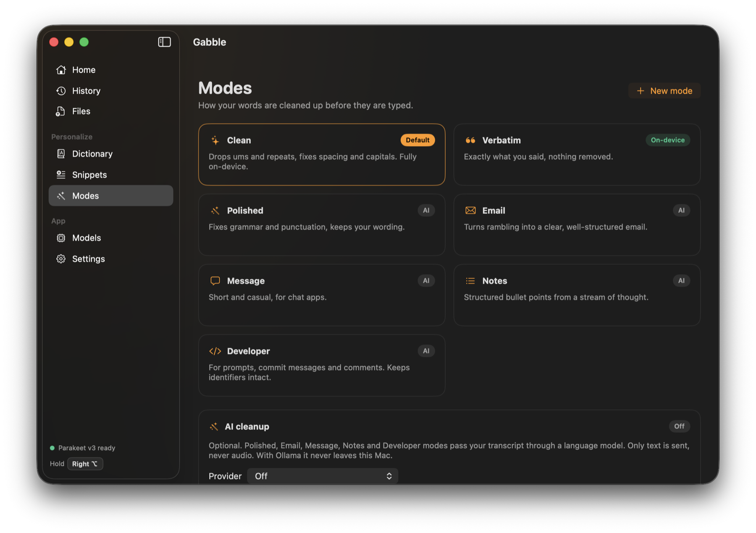Open the Home page

click(x=111, y=70)
